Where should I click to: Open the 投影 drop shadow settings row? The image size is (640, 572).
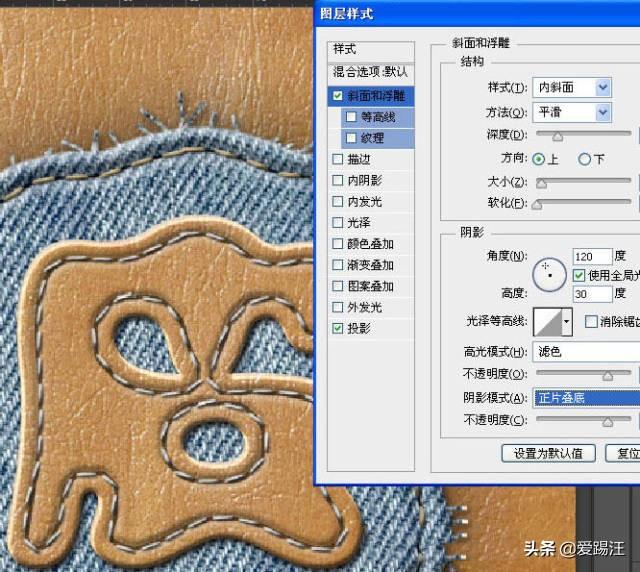click(371, 328)
